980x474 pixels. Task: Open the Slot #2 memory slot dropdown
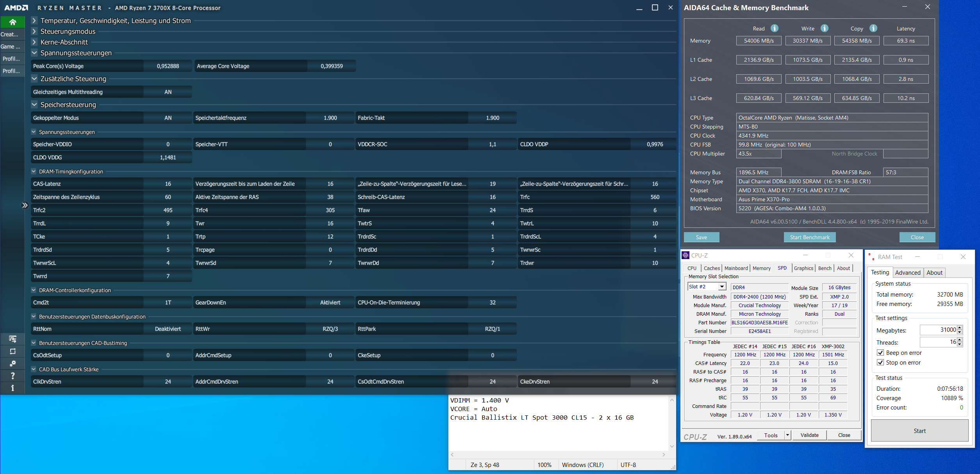[x=722, y=286]
